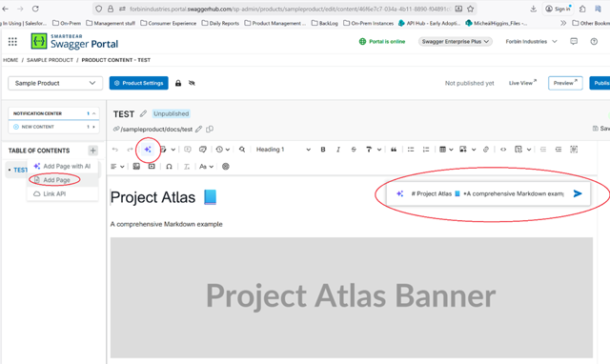
Task: Insert a hyperlink via link icon
Action: 486,150
